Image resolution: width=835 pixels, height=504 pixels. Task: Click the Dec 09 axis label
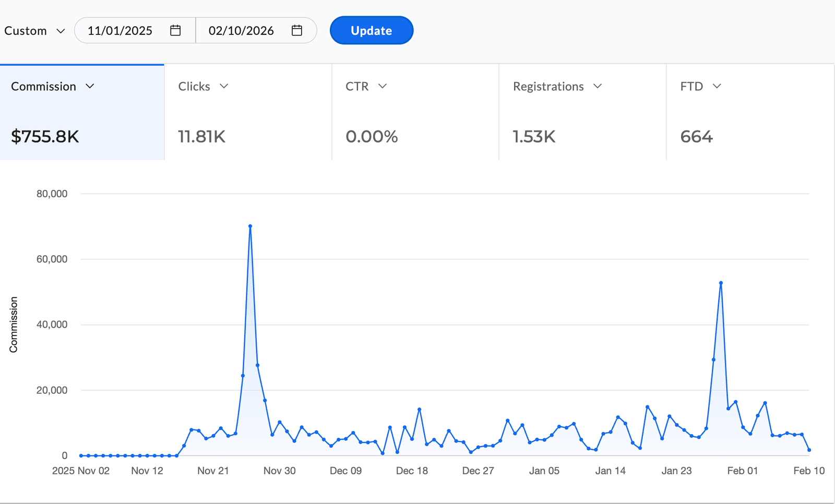pos(345,471)
